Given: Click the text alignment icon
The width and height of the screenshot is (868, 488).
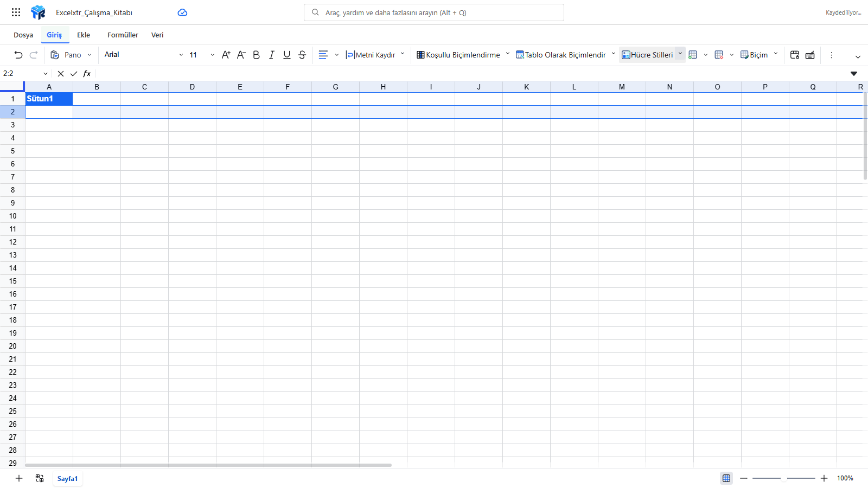Looking at the screenshot, I should click(323, 55).
